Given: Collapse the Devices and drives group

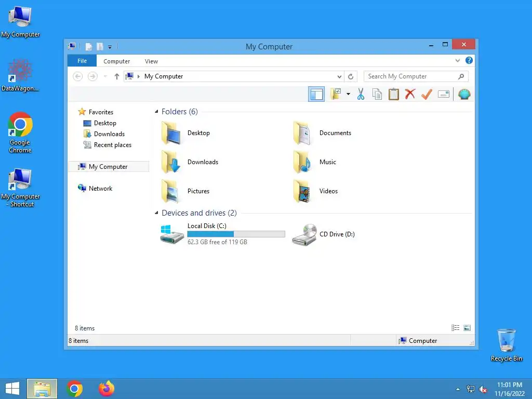Looking at the screenshot, I should tap(156, 212).
